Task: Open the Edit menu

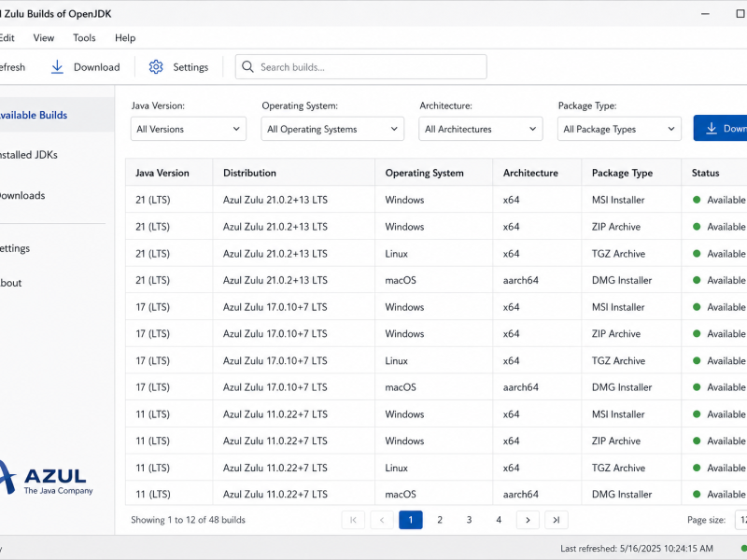Action: click(x=7, y=38)
